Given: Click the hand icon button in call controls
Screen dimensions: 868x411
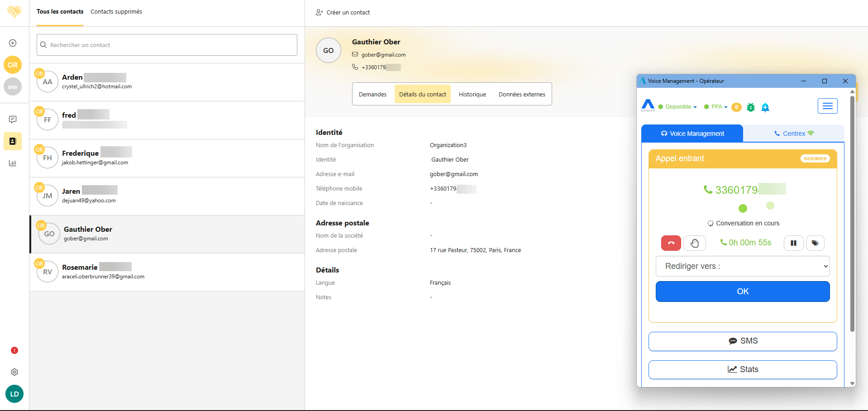Looking at the screenshot, I should 694,243.
